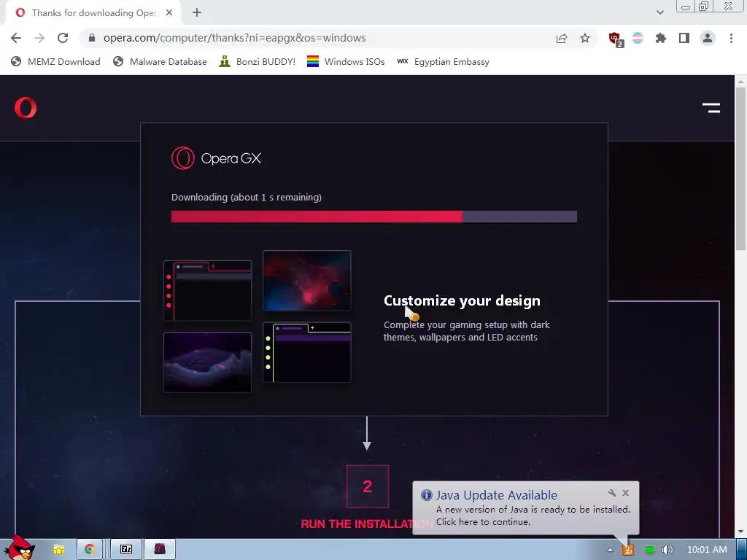This screenshot has height=560, width=747.
Task: Open the Windows ISOs bookmark
Action: (346, 61)
